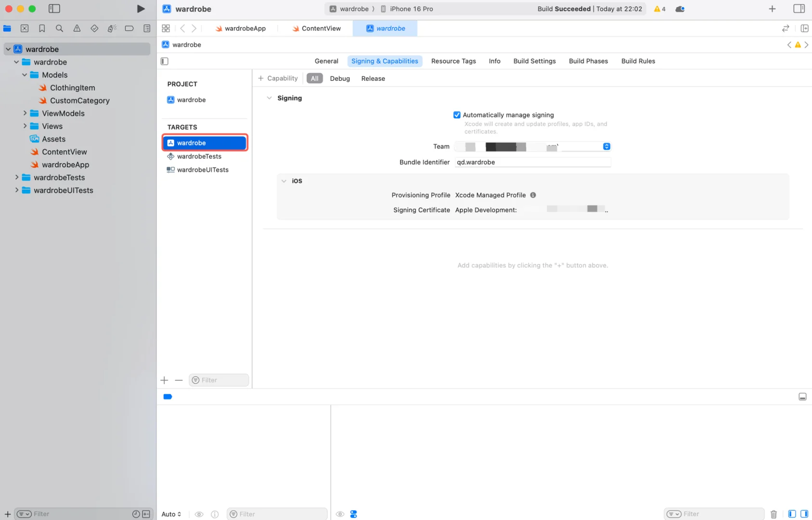Click the Library plus button in toolbar

(772, 9)
